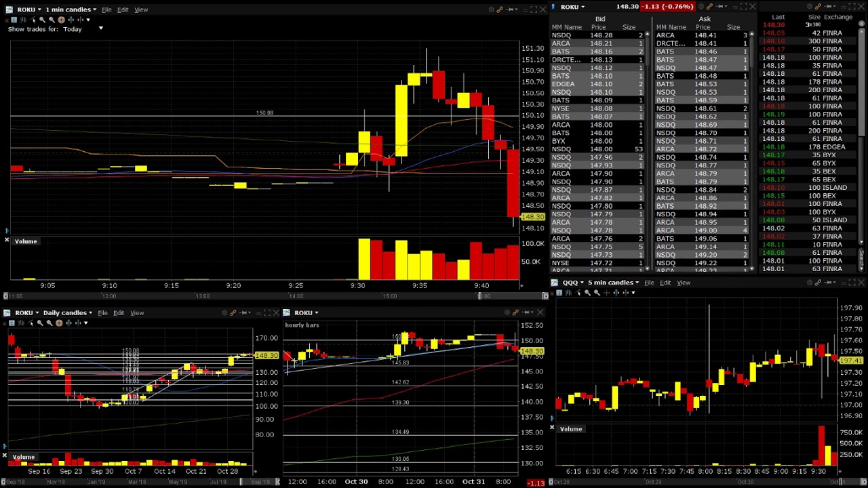Open settings gear of the 1 min chart
Image resolution: width=868 pixels, height=488 pixels.
pyautogui.click(x=491, y=9)
